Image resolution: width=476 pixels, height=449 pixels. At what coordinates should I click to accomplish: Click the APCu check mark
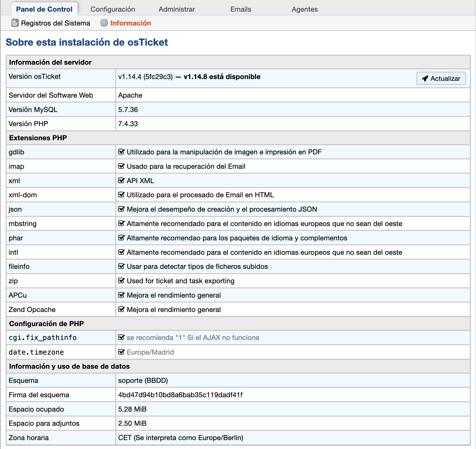121,295
